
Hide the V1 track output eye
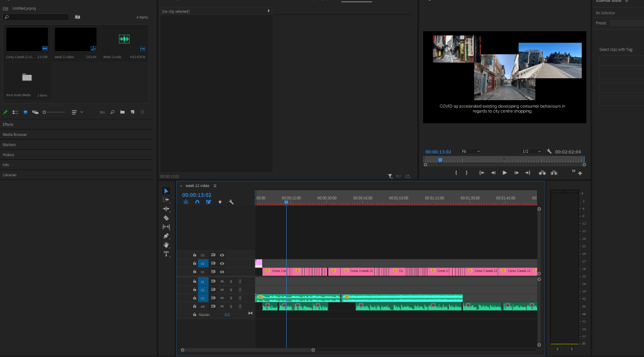(222, 271)
